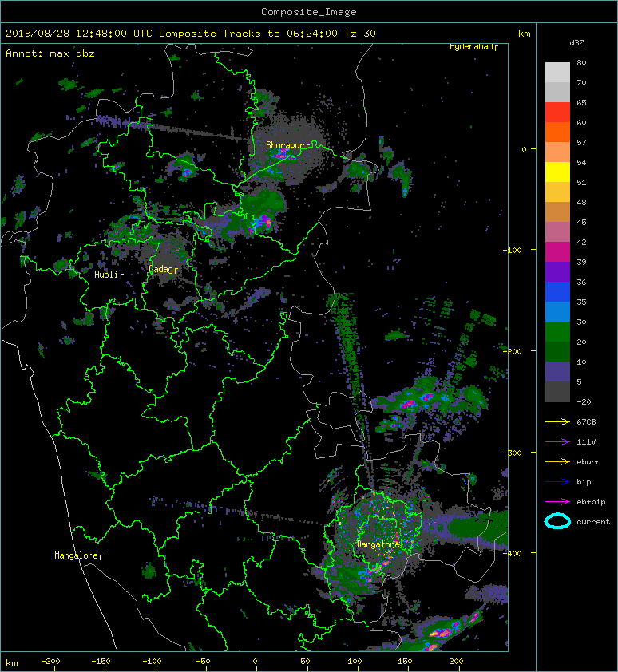The width and height of the screenshot is (618, 672).
Task: Select the light blue 30–35 dBZ swatch
Action: 557,311
